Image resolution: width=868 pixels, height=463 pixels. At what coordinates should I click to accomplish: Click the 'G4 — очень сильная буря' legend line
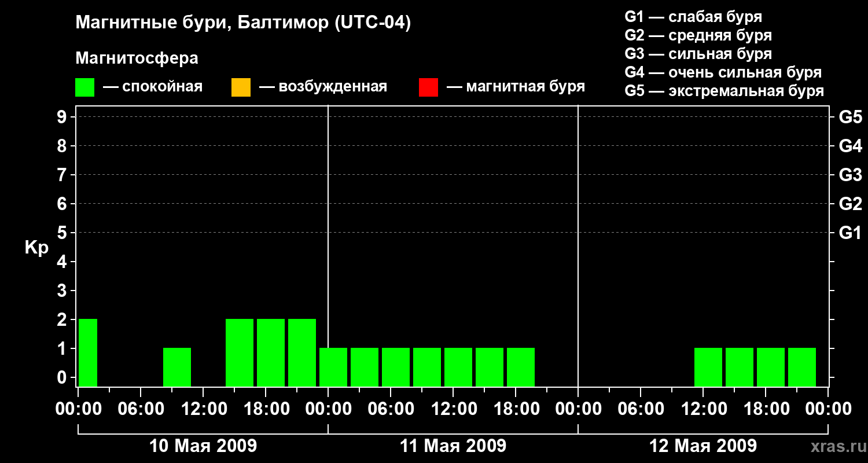coord(723,72)
